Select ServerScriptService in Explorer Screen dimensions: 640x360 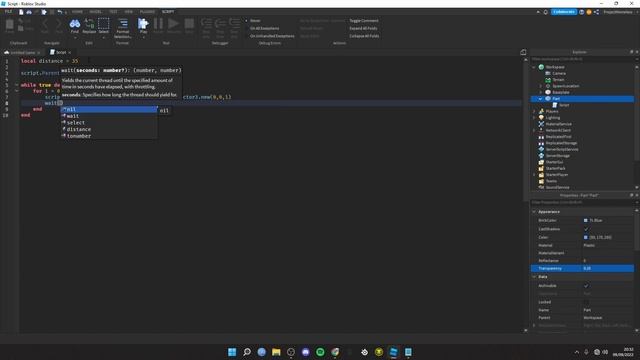coord(562,149)
